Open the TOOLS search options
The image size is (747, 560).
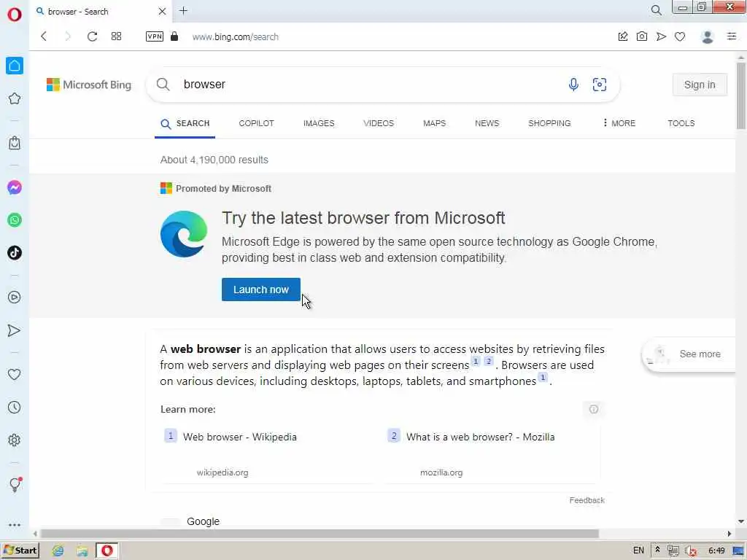681,123
